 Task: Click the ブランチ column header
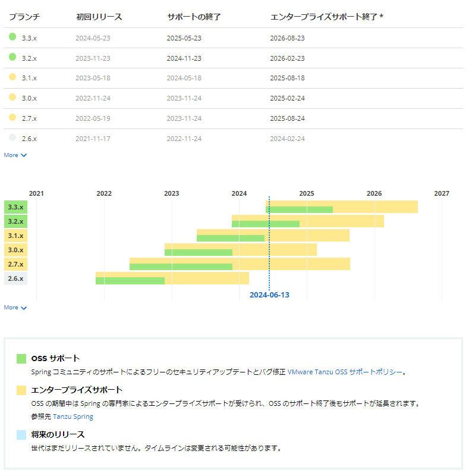(x=24, y=17)
